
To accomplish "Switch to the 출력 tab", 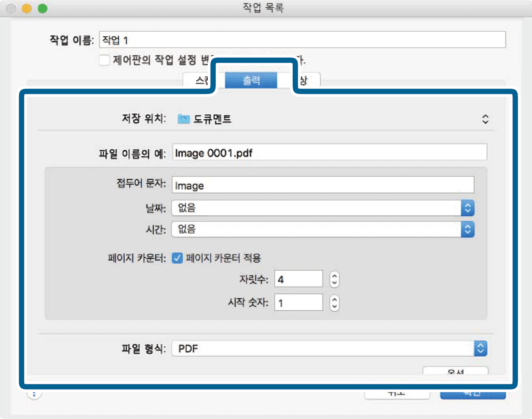I will (x=251, y=80).
